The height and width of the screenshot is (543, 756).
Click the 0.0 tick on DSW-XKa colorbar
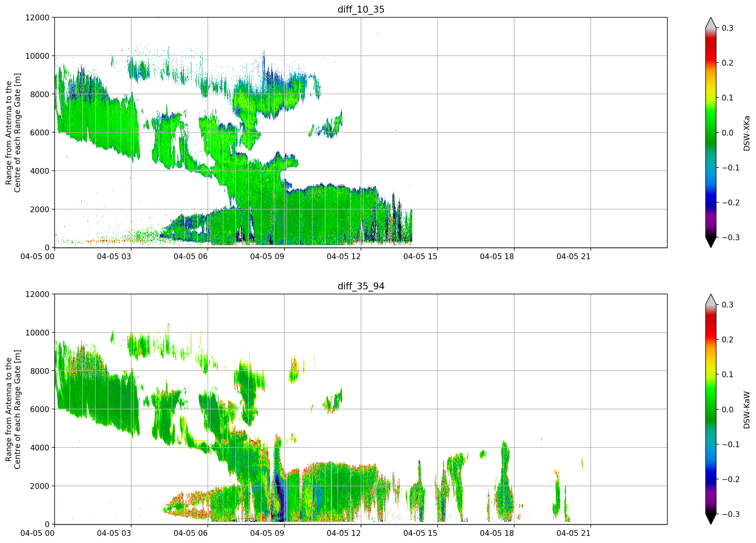point(728,133)
